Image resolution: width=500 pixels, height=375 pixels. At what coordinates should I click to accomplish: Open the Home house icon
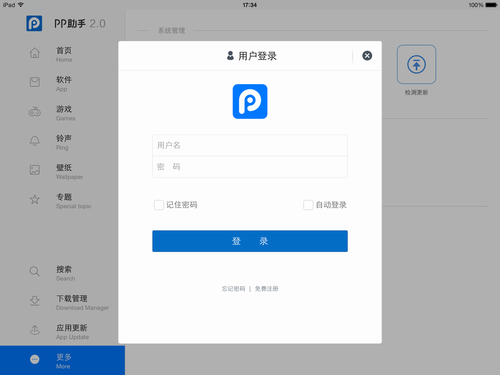pyautogui.click(x=35, y=53)
